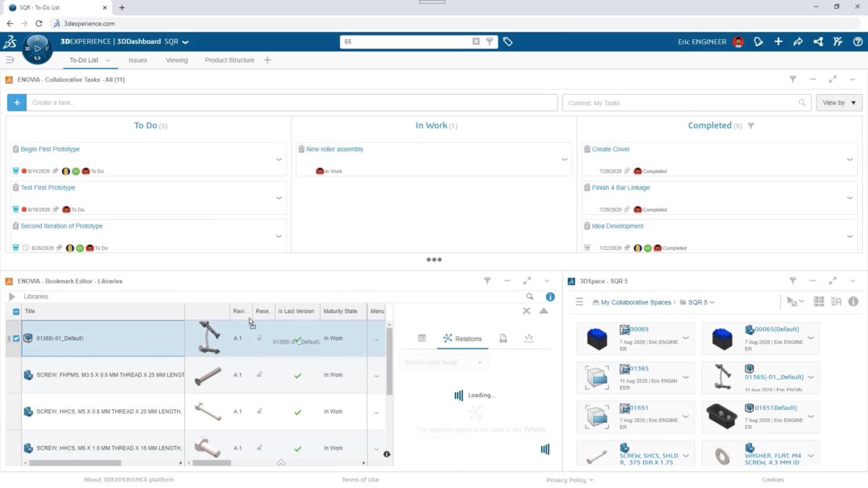The width and height of the screenshot is (868, 488).
Task: Search in the Libraries bookmark panel
Action: (530, 296)
